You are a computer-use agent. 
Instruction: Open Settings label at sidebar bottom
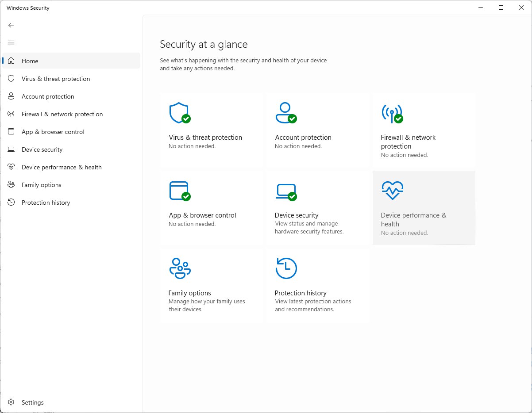pyautogui.click(x=33, y=402)
